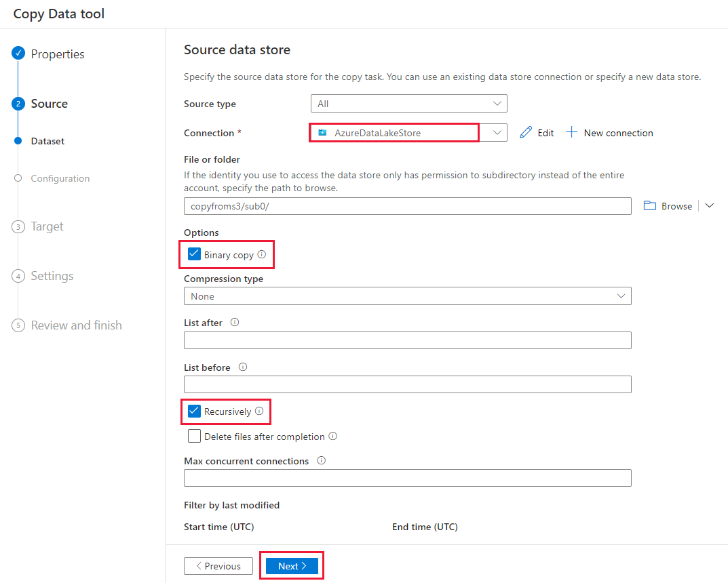Focus the File or folder path field
This screenshot has height=583, width=728.
408,206
